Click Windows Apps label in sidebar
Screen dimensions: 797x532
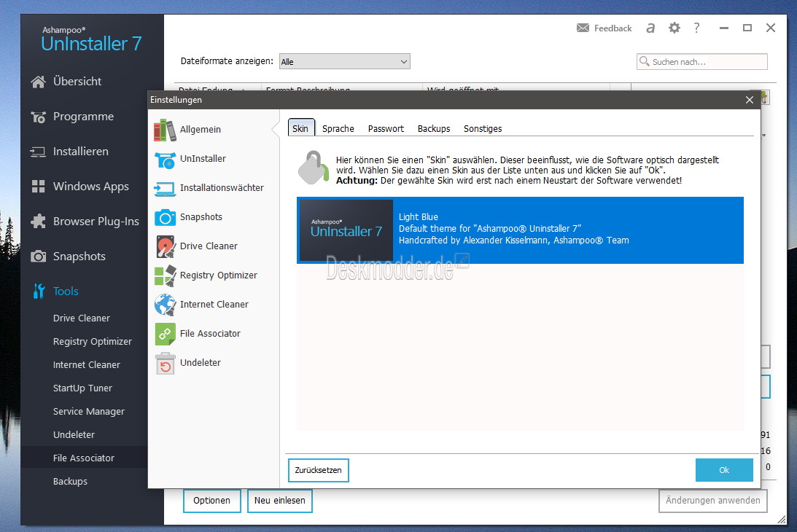click(x=91, y=187)
